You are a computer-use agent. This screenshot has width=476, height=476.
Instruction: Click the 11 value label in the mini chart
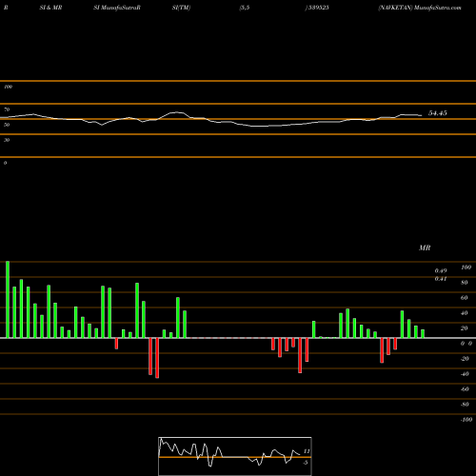(x=307, y=451)
